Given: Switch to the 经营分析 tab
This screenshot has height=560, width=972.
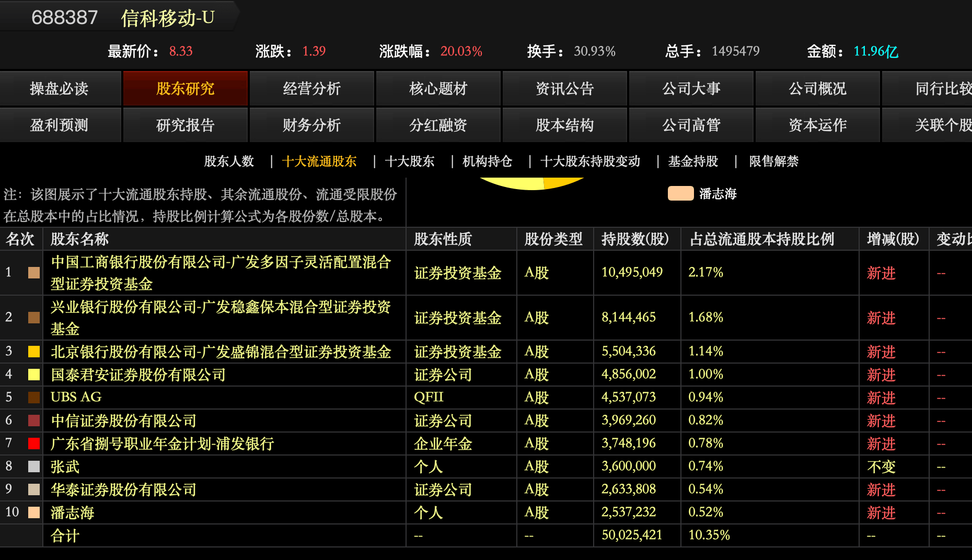Looking at the screenshot, I should [311, 89].
